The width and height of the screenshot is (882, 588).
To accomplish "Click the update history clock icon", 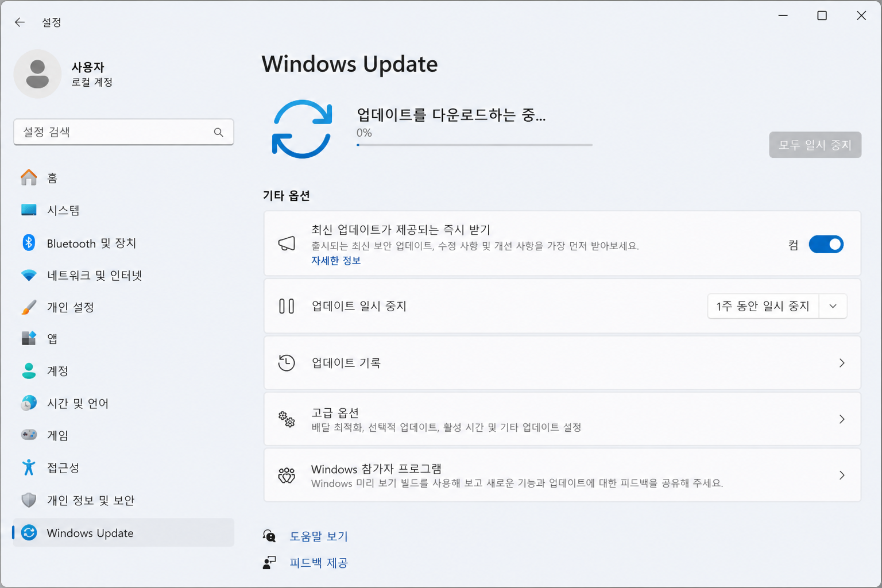I will click(x=287, y=363).
